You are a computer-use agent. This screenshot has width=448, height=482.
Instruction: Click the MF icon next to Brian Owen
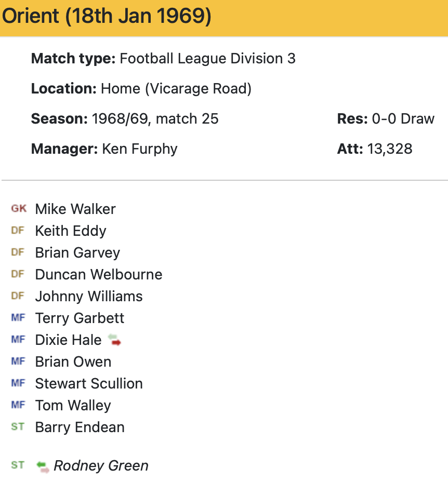(x=18, y=361)
